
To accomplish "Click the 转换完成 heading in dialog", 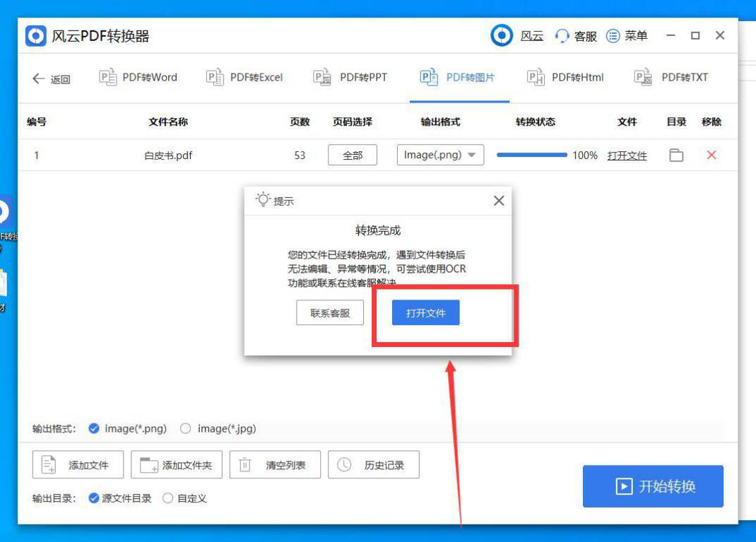I will pyautogui.click(x=378, y=230).
